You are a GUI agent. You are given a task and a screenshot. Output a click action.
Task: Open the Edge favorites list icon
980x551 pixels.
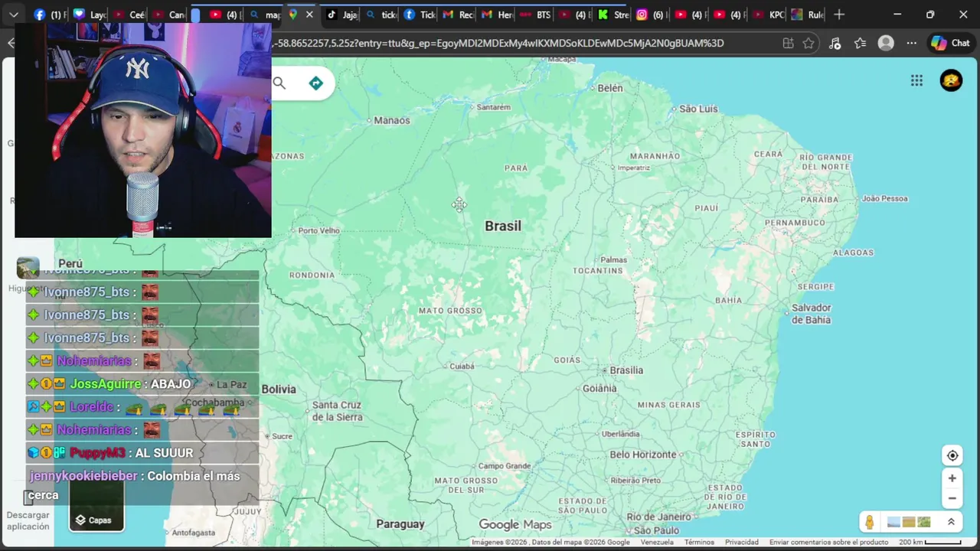coord(860,43)
